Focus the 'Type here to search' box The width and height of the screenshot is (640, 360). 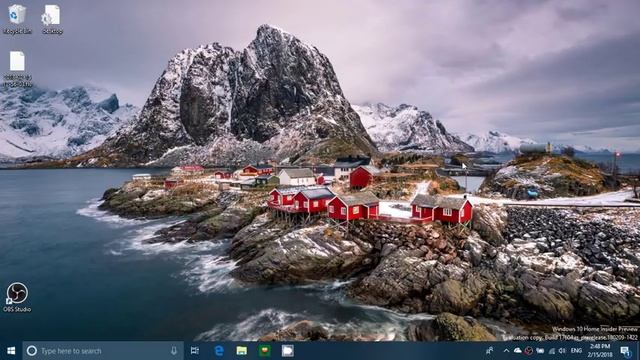point(103,351)
